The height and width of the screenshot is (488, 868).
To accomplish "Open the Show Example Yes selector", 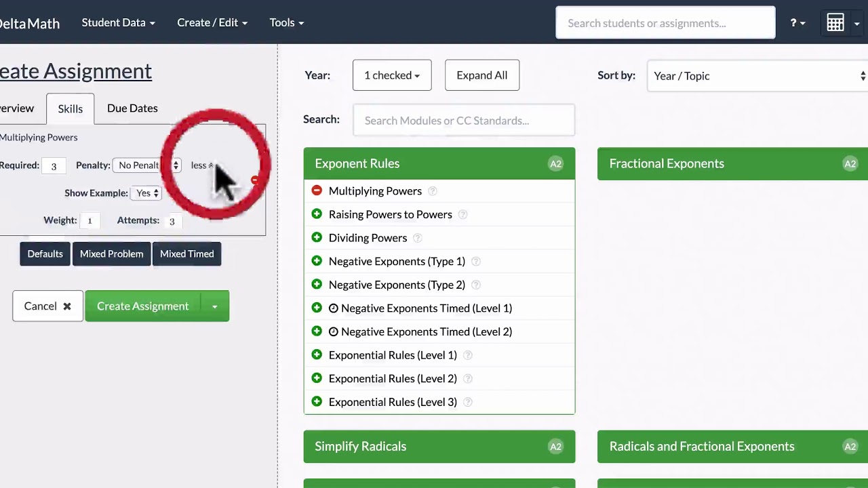I will [x=147, y=193].
